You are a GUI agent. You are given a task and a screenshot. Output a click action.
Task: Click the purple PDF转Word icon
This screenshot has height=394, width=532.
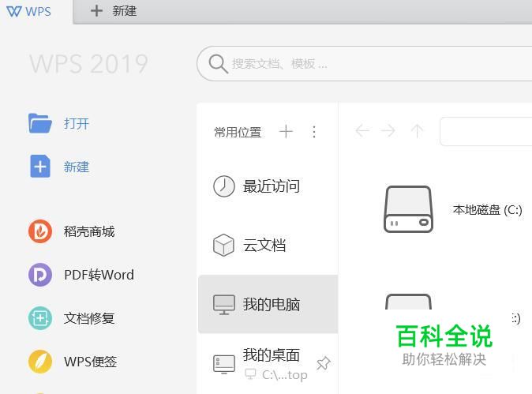click(x=40, y=275)
